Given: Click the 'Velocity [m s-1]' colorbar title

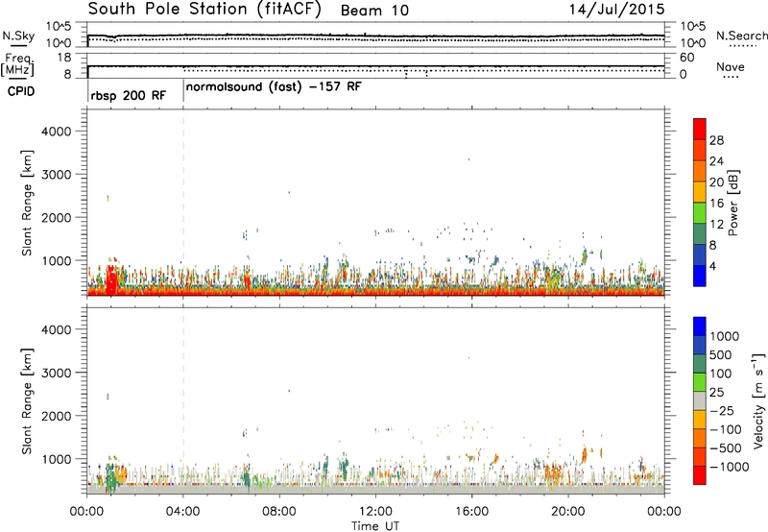Looking at the screenshot, I should click(758, 400).
